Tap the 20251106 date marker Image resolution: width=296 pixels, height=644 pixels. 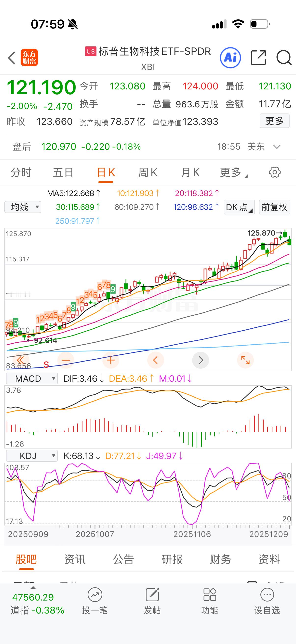tap(192, 534)
